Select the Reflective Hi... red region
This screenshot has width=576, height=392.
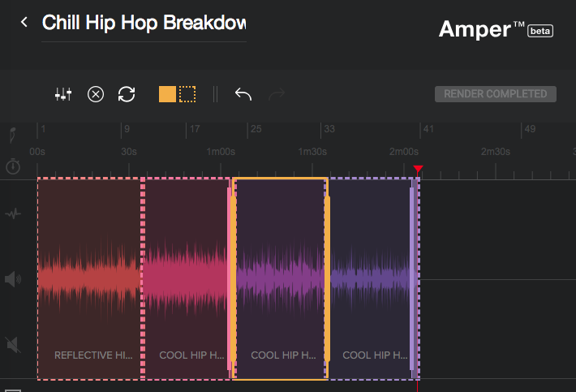(x=89, y=278)
